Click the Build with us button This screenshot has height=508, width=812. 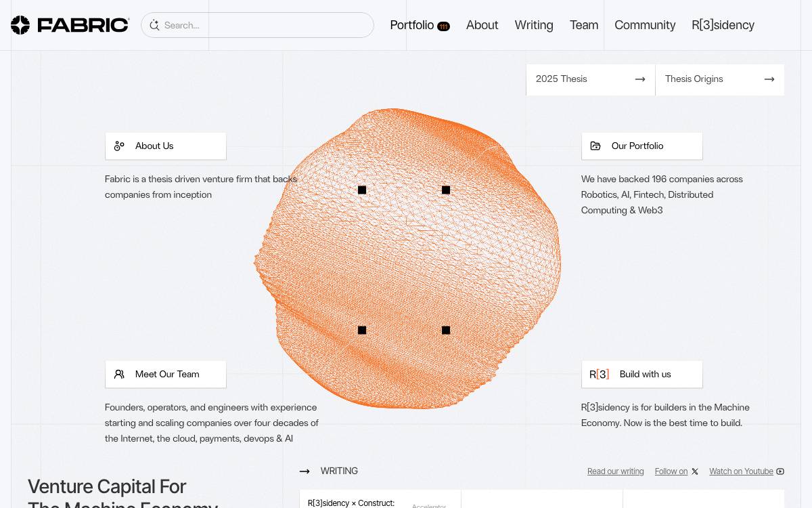point(642,374)
